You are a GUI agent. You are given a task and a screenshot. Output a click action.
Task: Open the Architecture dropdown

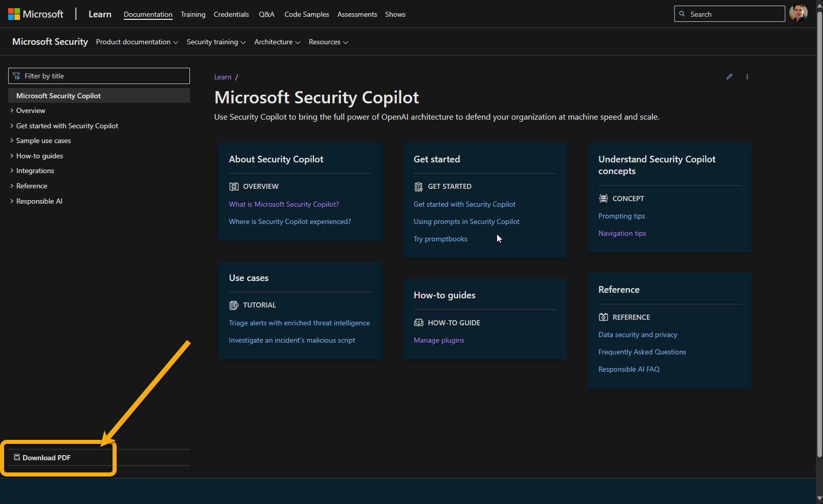pos(277,42)
